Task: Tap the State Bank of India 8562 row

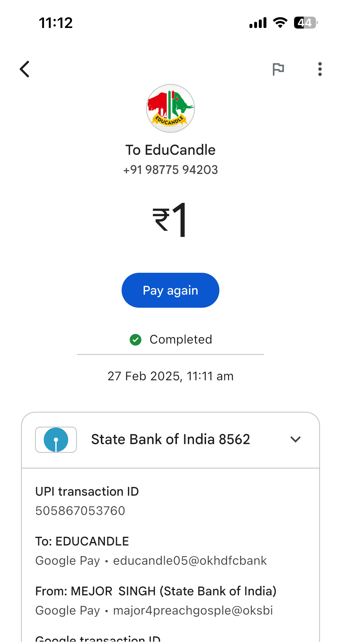Action: pyautogui.click(x=170, y=439)
